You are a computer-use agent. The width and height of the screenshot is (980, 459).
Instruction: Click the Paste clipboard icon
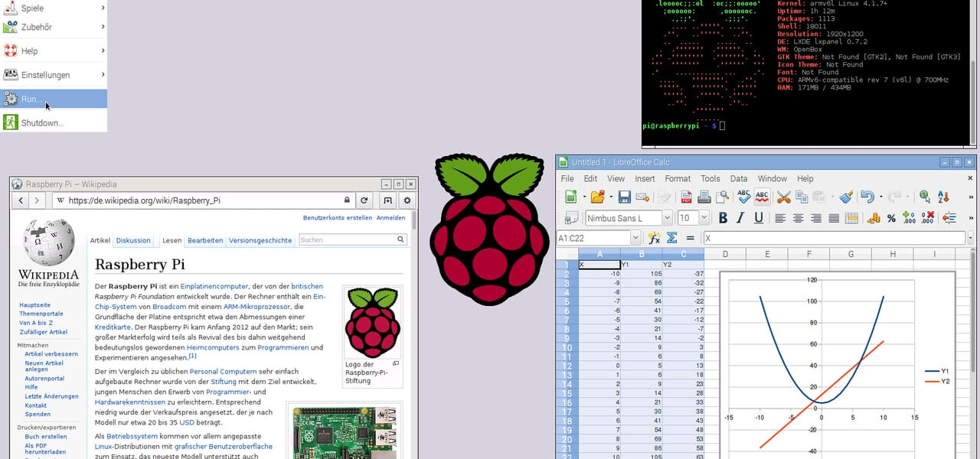pyautogui.click(x=819, y=197)
